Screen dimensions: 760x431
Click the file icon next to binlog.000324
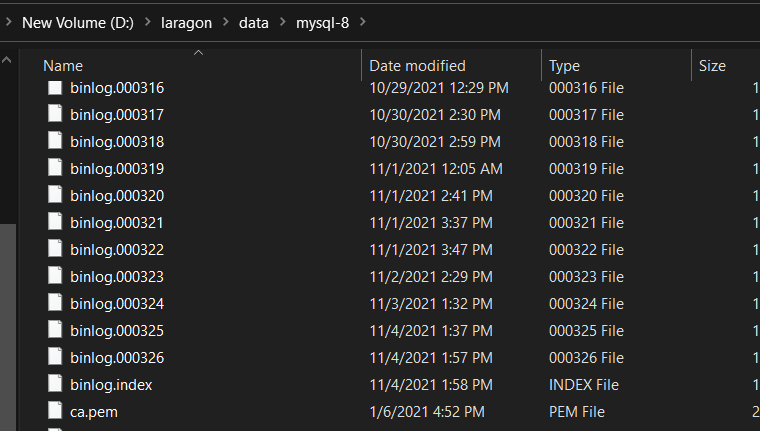(55, 303)
